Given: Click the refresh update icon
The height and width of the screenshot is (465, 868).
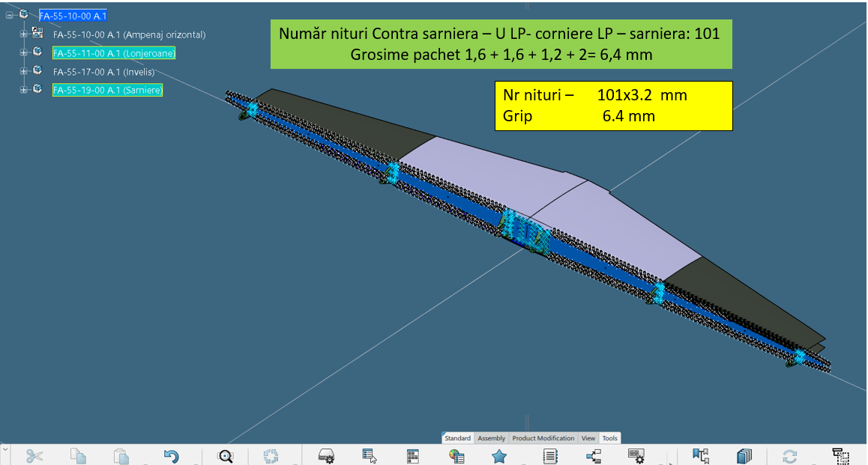Looking at the screenshot, I should tap(789, 455).
